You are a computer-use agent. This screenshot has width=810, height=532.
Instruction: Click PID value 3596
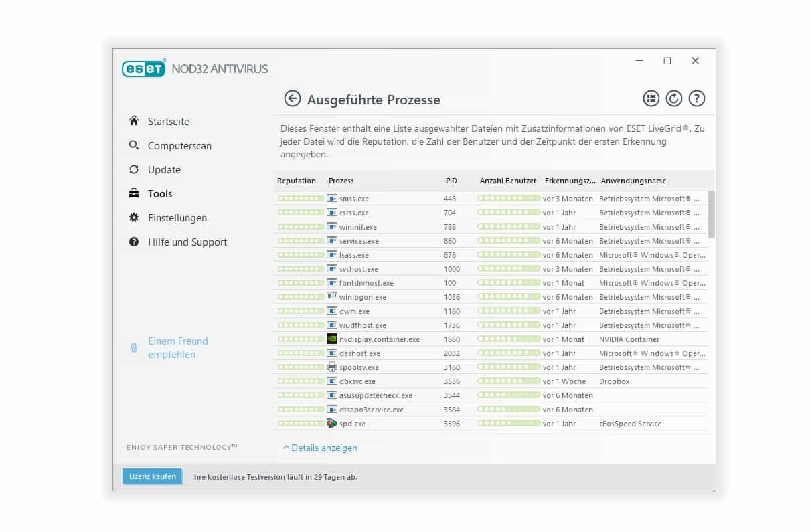click(x=452, y=424)
